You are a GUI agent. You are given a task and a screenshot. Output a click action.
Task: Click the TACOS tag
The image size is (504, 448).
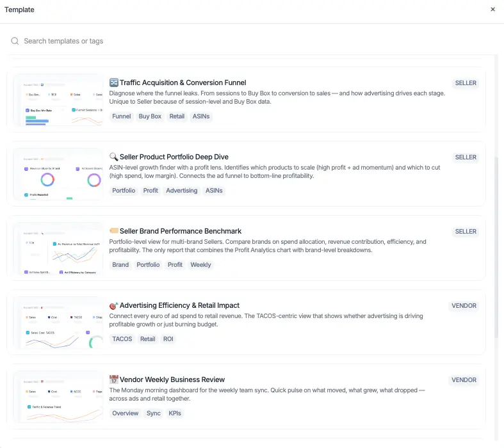(122, 339)
